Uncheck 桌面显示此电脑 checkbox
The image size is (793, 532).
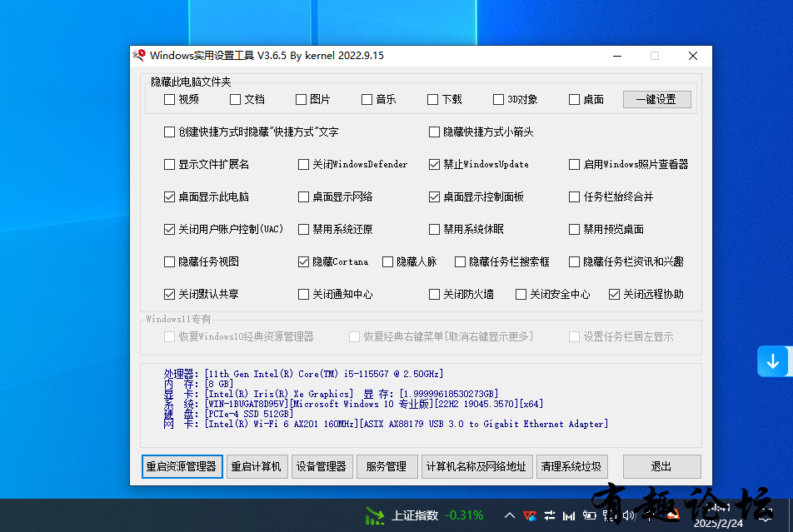tap(169, 196)
